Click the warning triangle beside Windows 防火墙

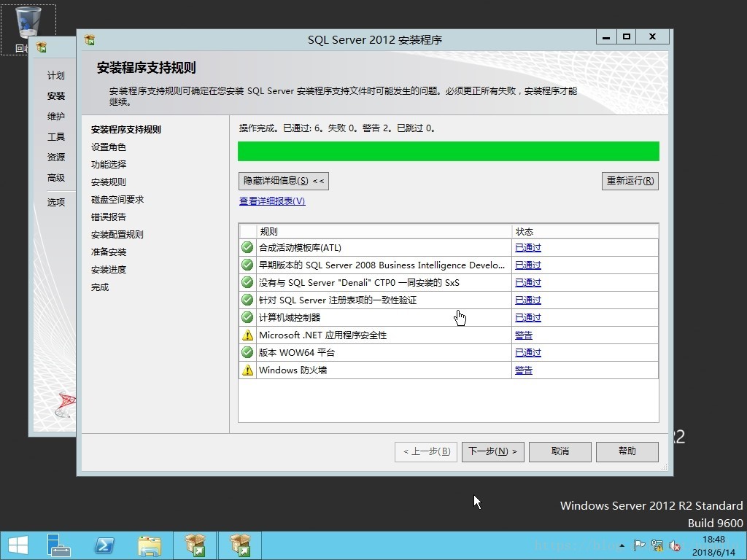[x=247, y=370]
